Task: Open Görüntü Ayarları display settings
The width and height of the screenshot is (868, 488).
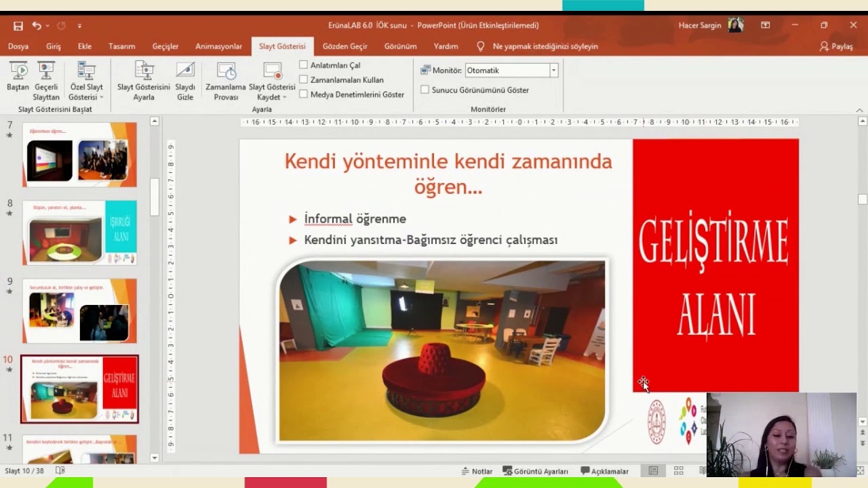Action: [536, 471]
